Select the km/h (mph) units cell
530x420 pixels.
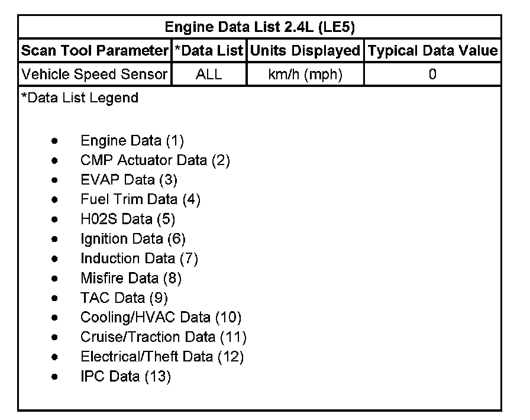305,75
